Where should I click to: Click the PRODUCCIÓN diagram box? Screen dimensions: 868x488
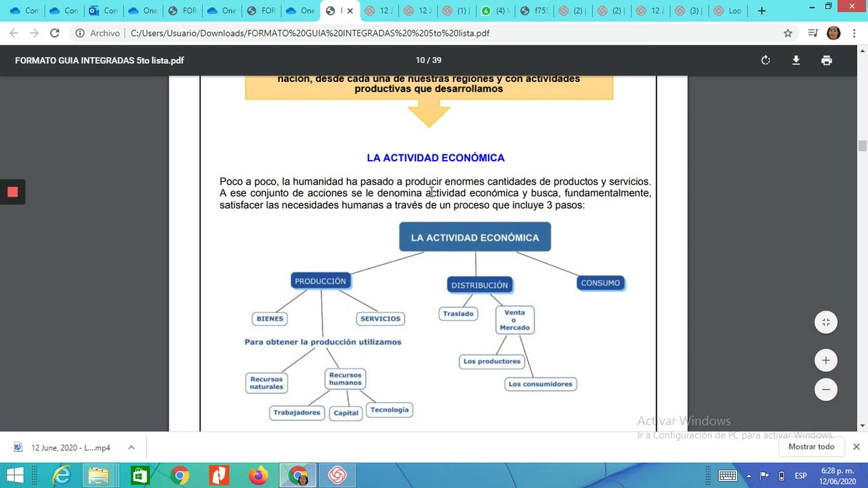click(321, 281)
